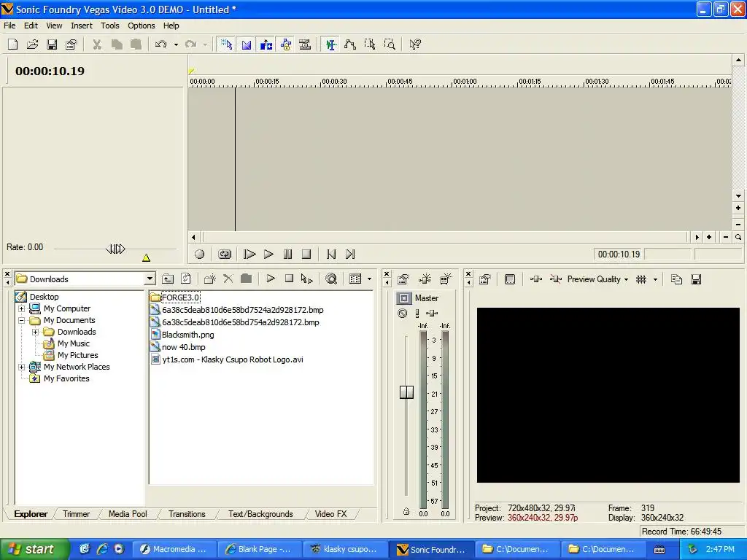
Task: Go up one level in Explorer
Action: [168, 279]
